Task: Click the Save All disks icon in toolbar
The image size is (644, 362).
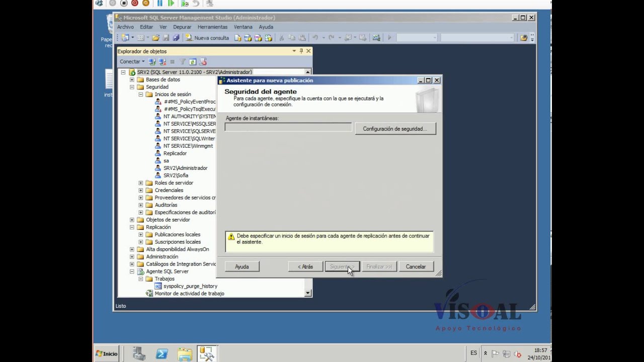Action: pyautogui.click(x=176, y=38)
